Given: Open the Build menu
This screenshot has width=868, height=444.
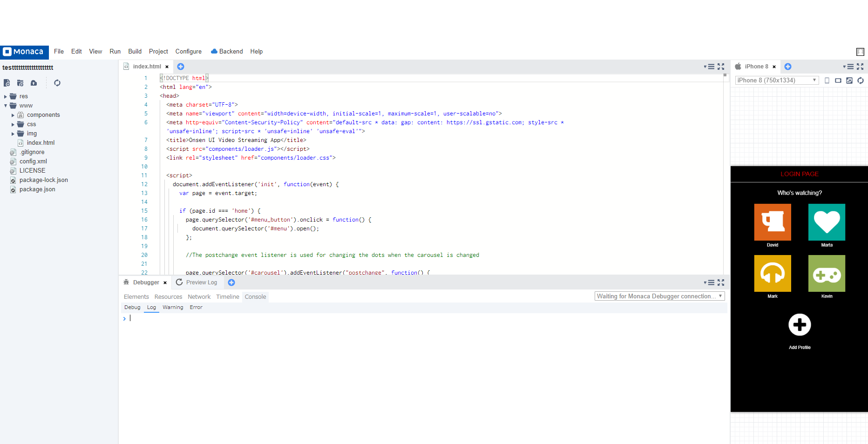Looking at the screenshot, I should coord(135,52).
